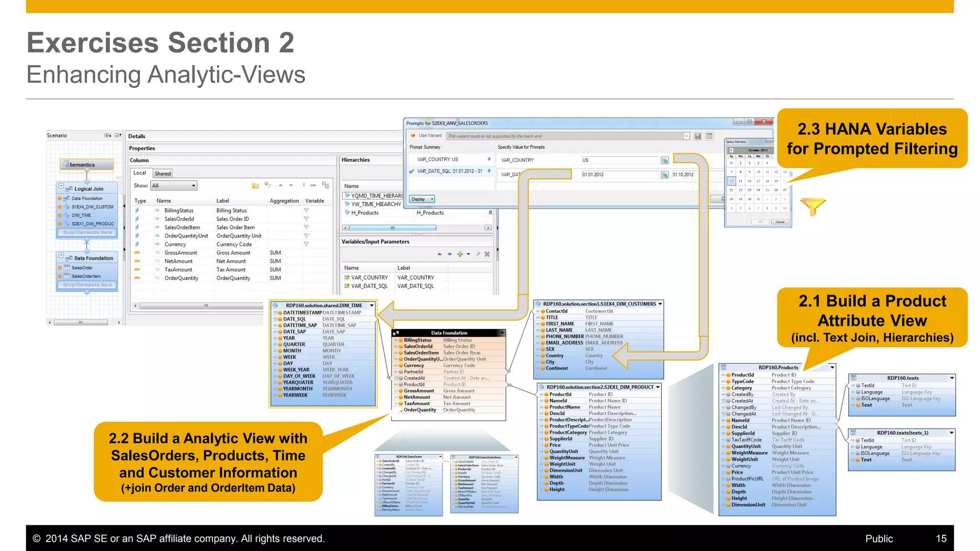The height and width of the screenshot is (551, 980).
Task: Delete variable using the X icon
Action: [487, 254]
